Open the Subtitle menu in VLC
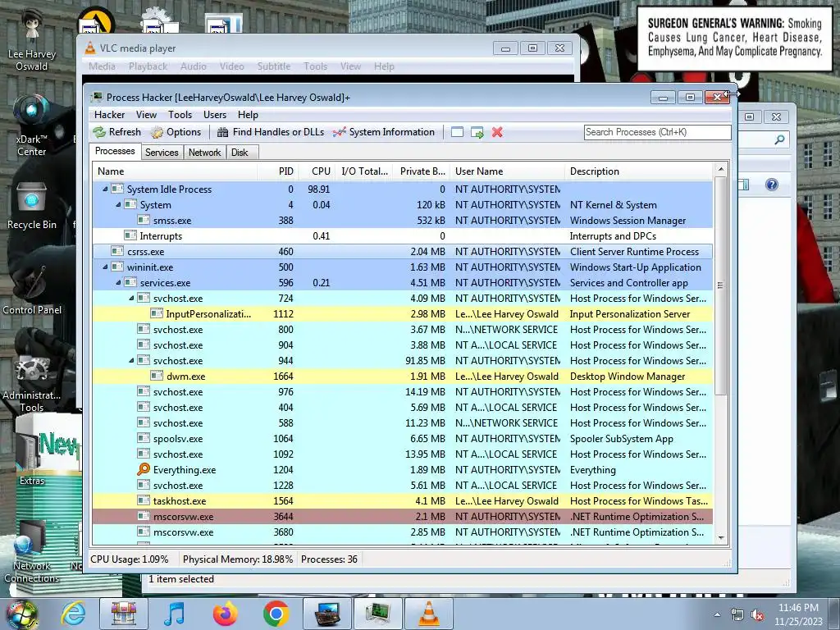Image resolution: width=840 pixels, height=630 pixels. (x=274, y=66)
